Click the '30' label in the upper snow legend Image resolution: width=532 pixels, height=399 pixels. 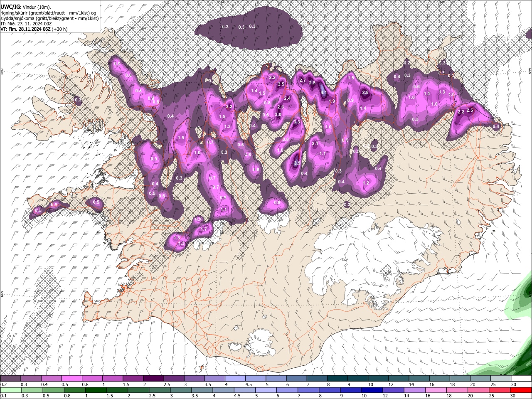(x=513, y=384)
